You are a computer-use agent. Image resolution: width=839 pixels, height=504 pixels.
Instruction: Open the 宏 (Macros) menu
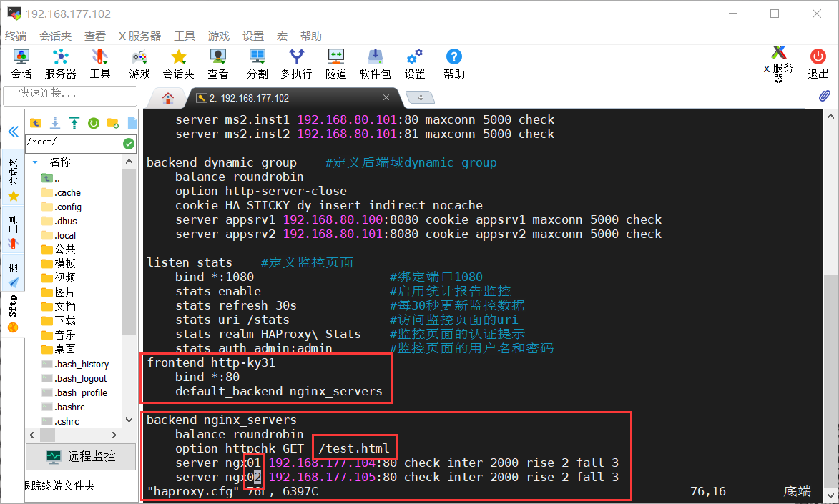pyautogui.click(x=282, y=36)
